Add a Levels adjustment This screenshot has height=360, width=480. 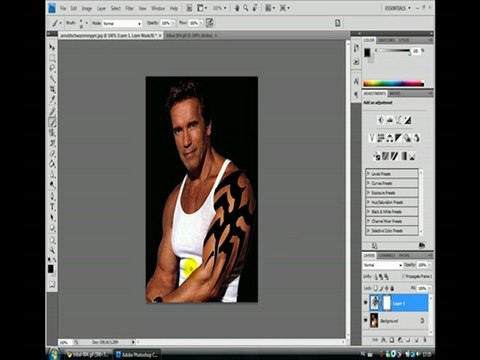click(x=390, y=120)
